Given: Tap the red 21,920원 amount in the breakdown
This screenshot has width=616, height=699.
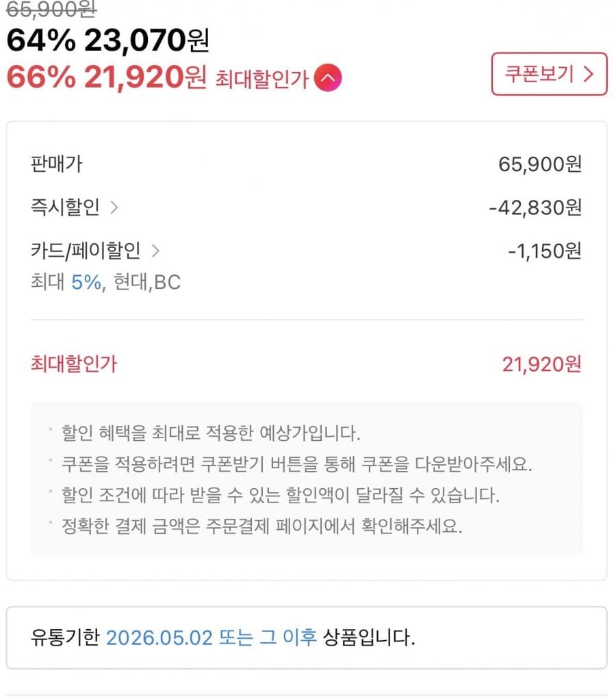Looking at the screenshot, I should [541, 364].
